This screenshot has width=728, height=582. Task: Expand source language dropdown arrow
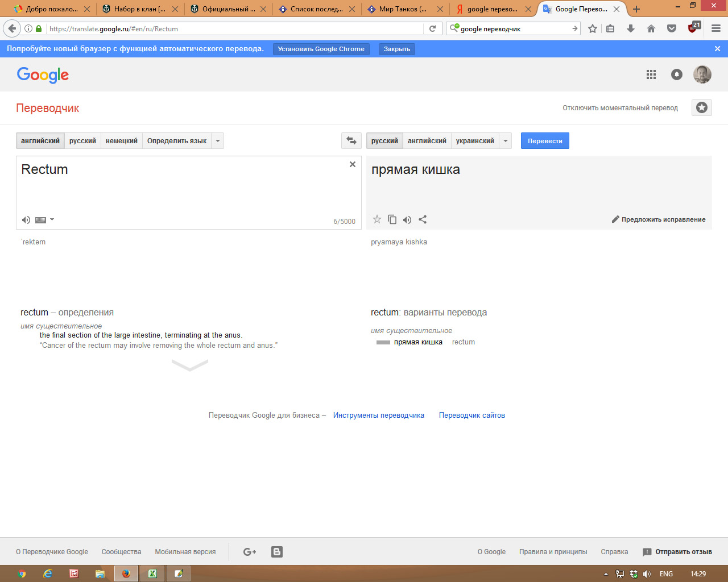tap(218, 141)
